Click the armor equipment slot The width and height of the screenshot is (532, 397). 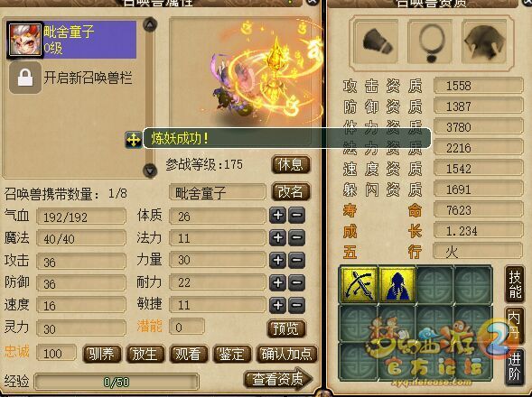point(484,42)
